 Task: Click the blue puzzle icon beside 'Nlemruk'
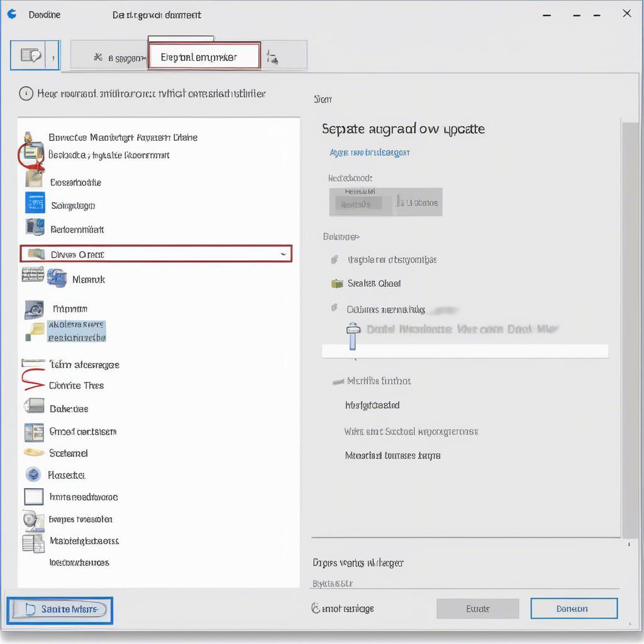click(57, 277)
